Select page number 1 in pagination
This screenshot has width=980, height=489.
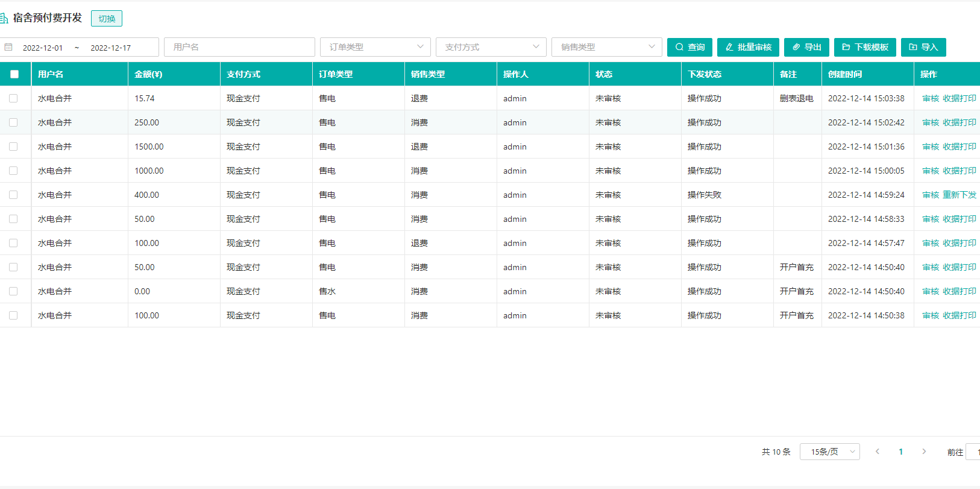tap(901, 452)
